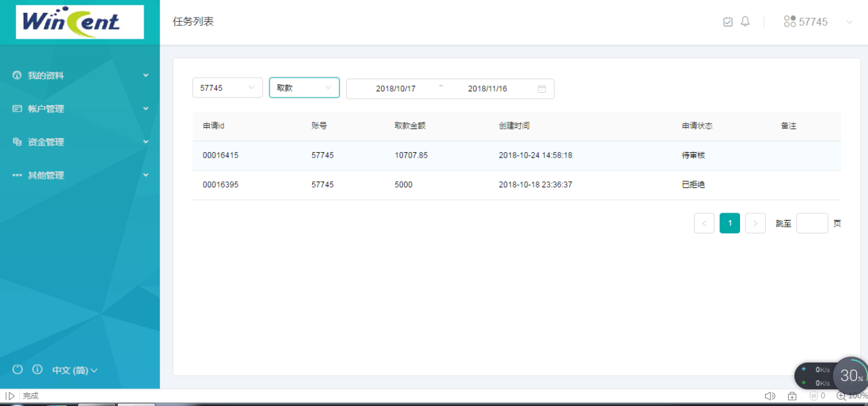Viewport: 868px width, 406px height.
Task: Click the WinCent logo
Action: point(80,22)
